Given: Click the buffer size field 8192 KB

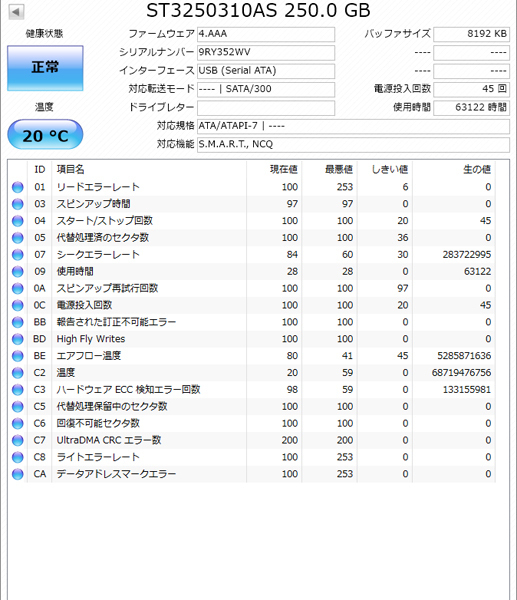Looking at the screenshot, I should point(471,34).
